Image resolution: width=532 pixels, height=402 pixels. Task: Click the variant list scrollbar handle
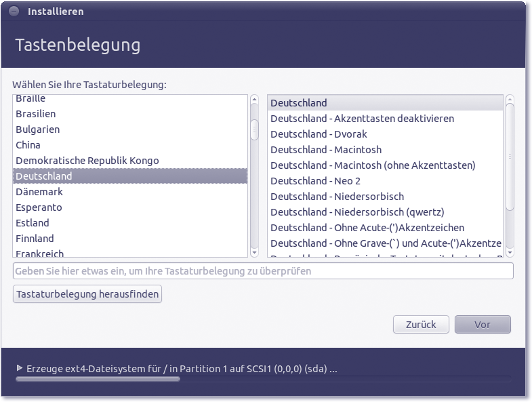point(510,156)
